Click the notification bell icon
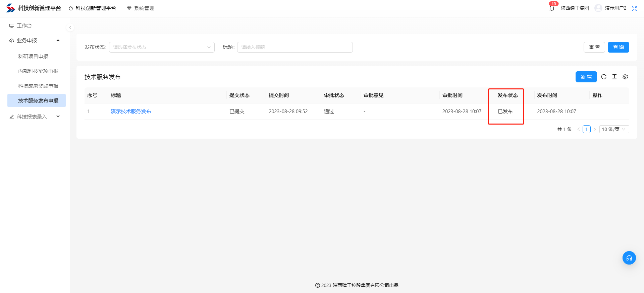The height and width of the screenshot is (293, 644). tap(551, 8)
